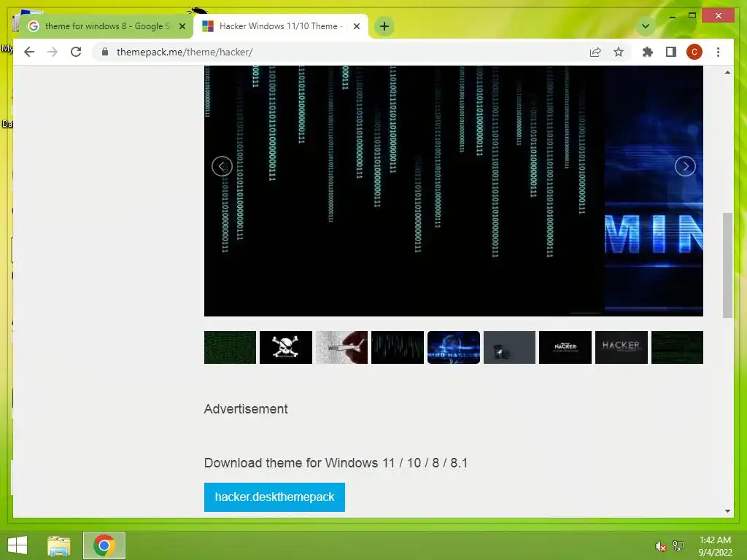Open Chrome extensions puzzle icon

(648, 52)
